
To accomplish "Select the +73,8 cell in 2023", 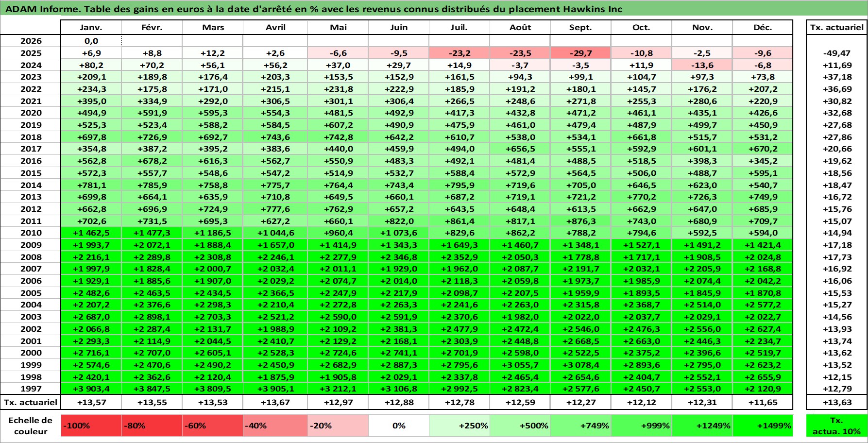I will [x=763, y=77].
